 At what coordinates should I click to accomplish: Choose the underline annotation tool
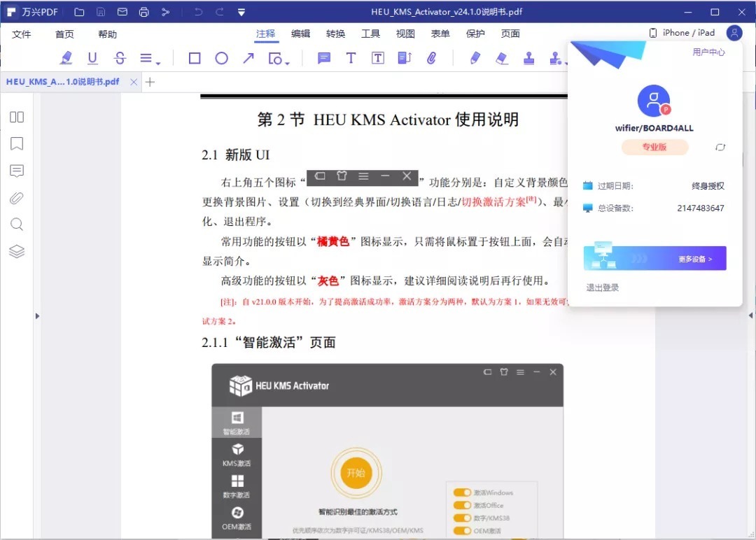[x=92, y=59]
